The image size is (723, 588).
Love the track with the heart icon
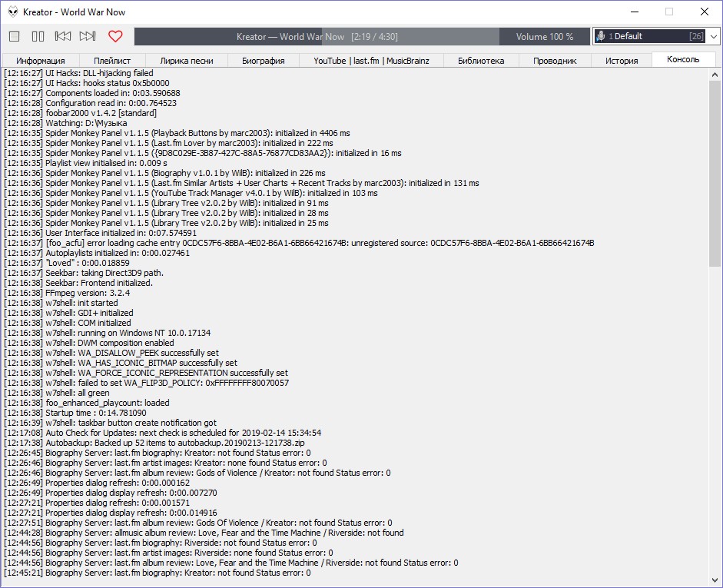(115, 36)
